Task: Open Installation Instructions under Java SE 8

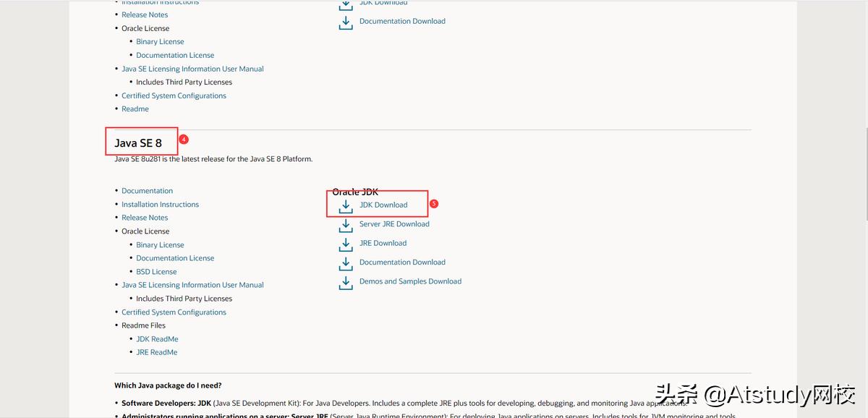Action: pyautogui.click(x=160, y=205)
